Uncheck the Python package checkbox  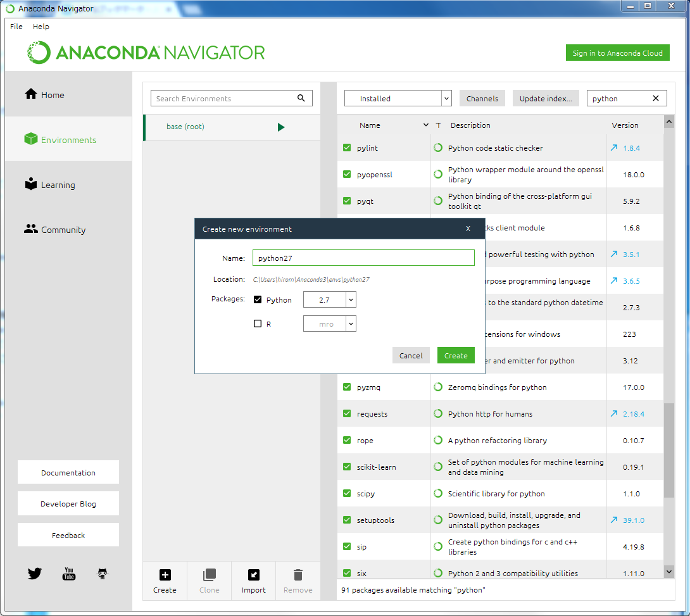[x=258, y=299]
